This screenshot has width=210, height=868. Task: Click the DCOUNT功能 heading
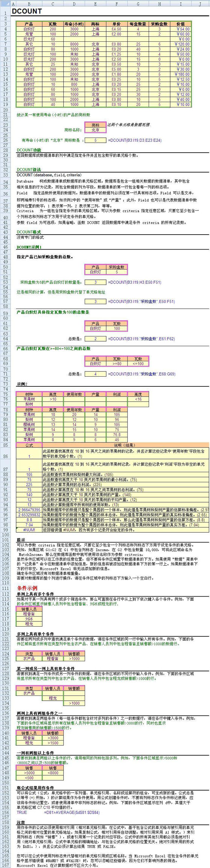click(x=29, y=150)
